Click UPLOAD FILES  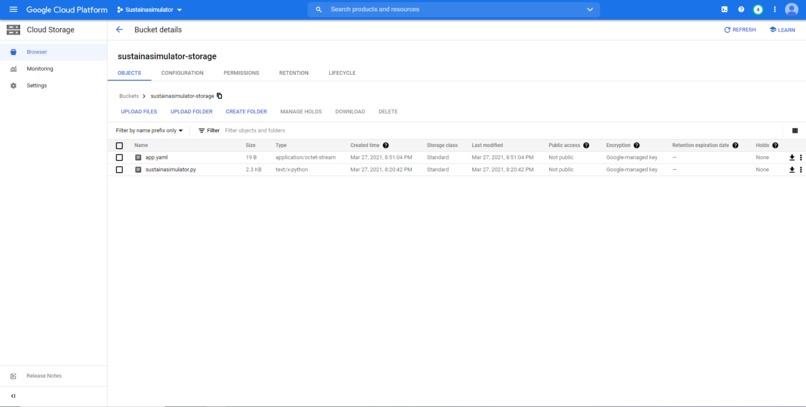tap(139, 112)
